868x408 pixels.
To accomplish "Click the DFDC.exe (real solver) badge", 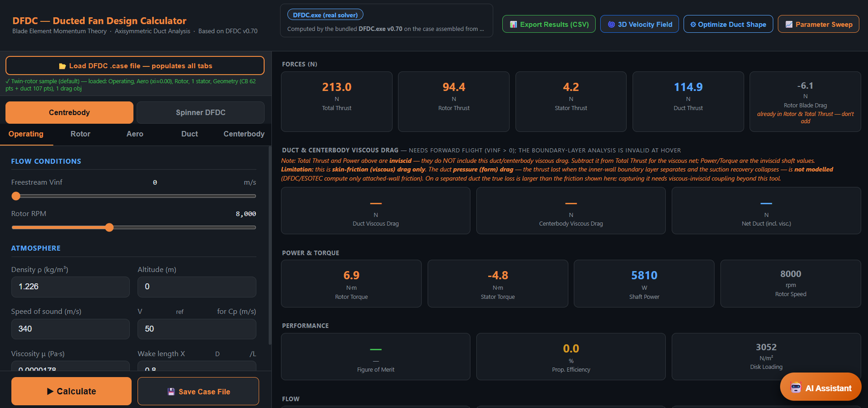I will 325,15.
